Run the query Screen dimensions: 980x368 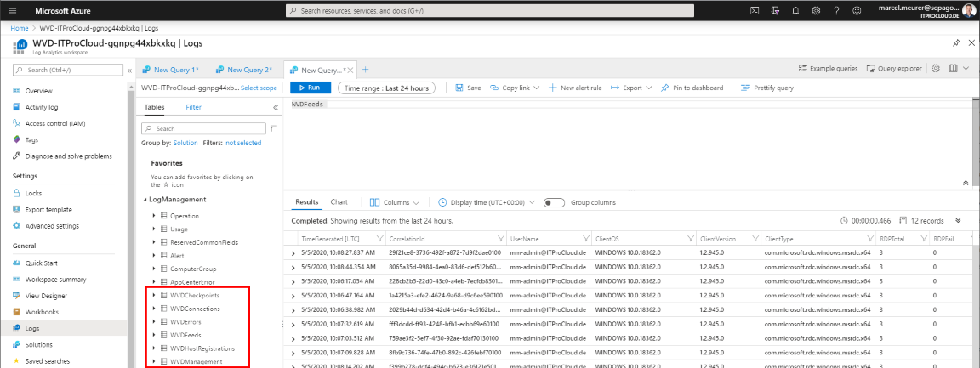(x=311, y=88)
